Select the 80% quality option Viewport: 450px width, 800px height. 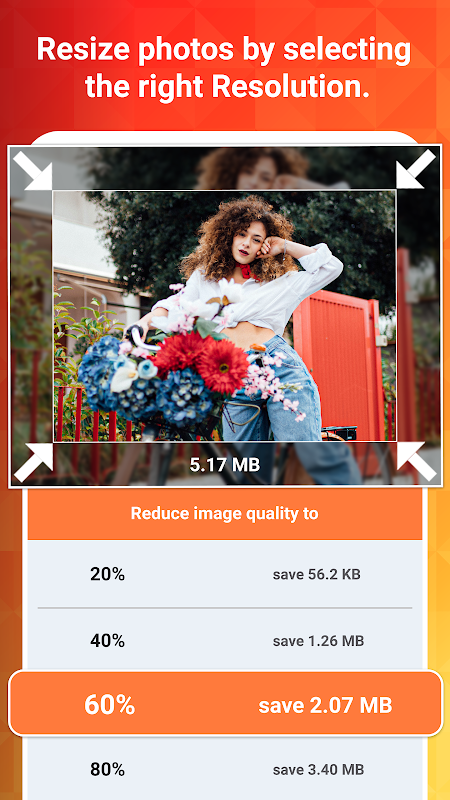point(225,769)
